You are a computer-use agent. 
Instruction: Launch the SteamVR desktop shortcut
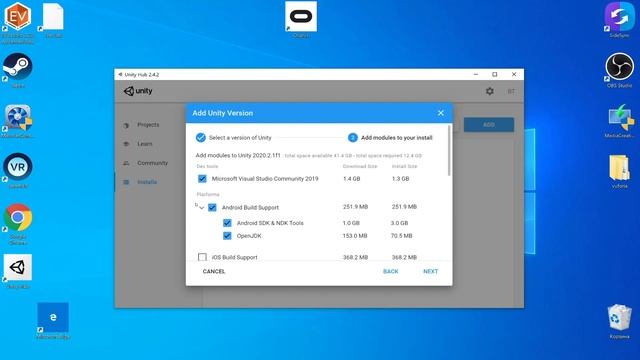tap(18, 167)
